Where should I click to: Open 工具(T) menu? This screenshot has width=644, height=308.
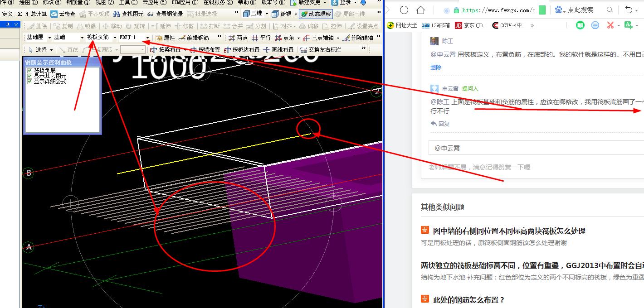(x=128, y=2)
